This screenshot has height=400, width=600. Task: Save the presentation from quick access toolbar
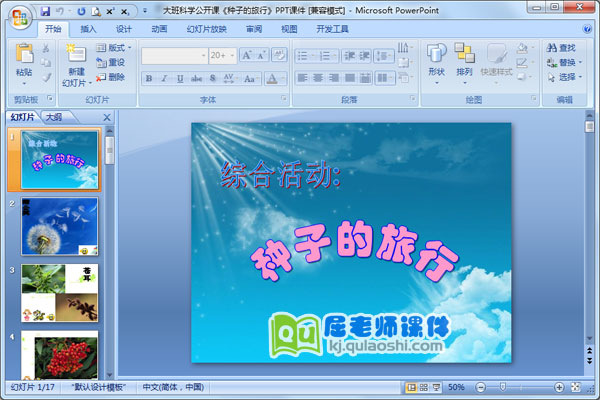[45, 11]
